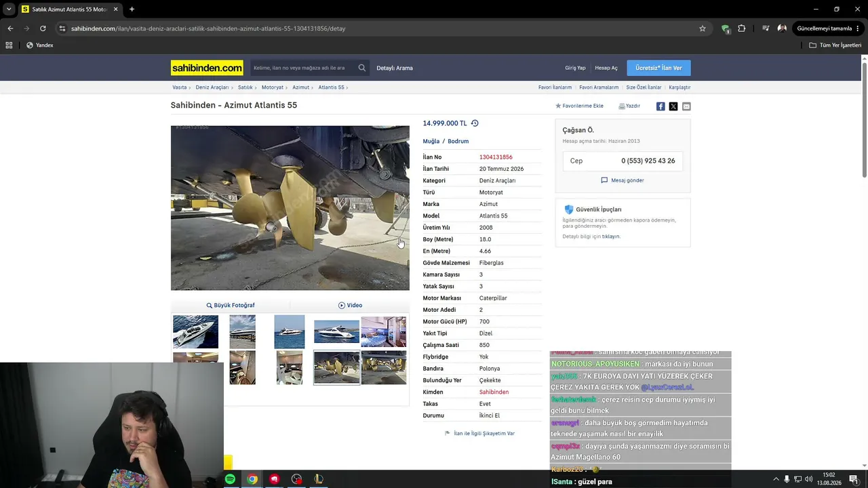Screen dimensions: 868x488
Task: Select the cabin bedroom thumbnail
Action: pos(384,332)
